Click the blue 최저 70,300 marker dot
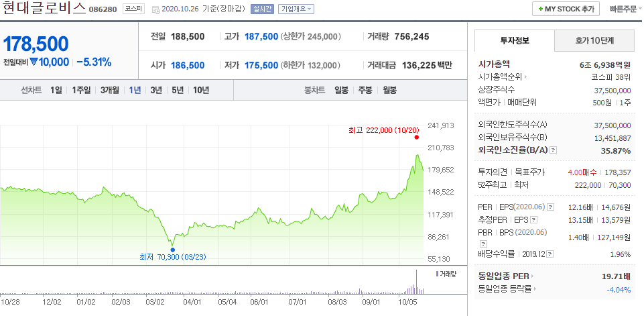 coord(172,250)
